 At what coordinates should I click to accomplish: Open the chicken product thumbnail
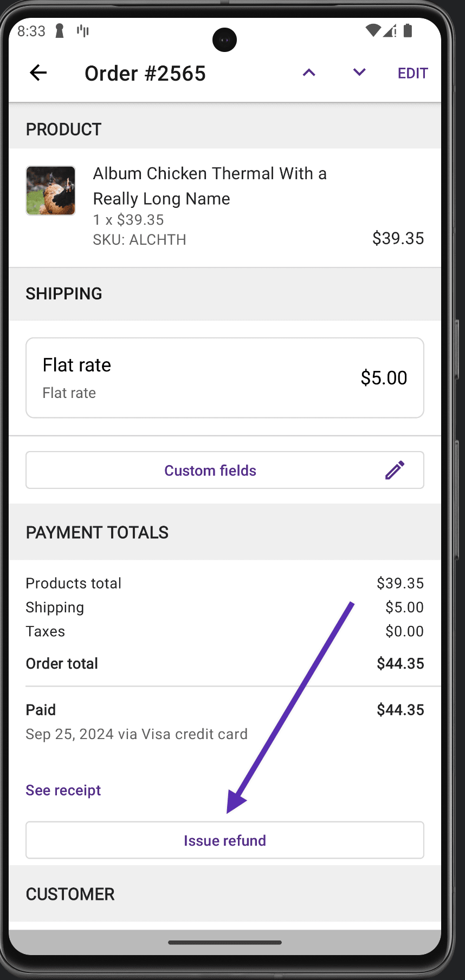click(50, 190)
